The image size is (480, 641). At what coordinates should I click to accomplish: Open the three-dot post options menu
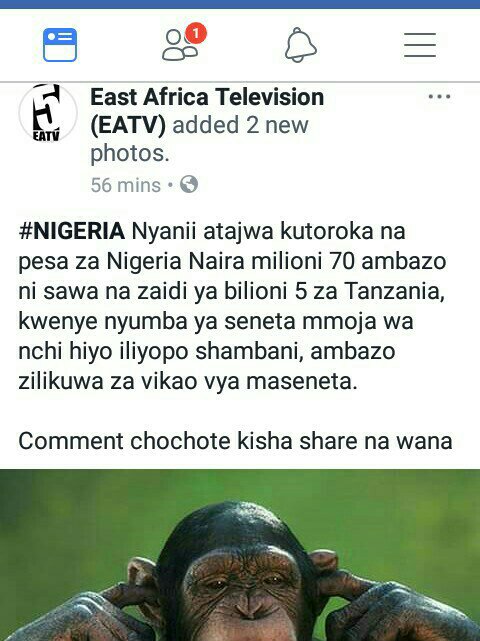pyautogui.click(x=439, y=97)
